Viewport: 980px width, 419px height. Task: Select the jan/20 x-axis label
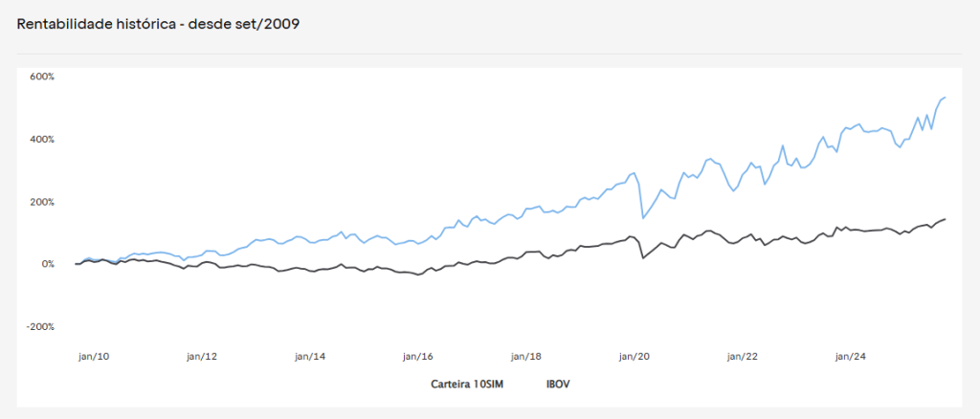[635, 357]
